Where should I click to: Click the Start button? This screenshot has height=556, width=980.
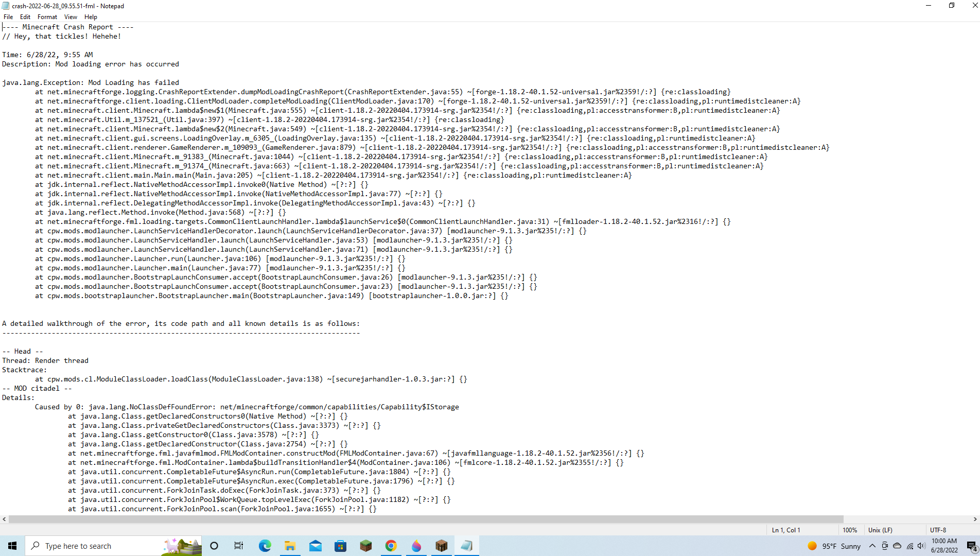pos(12,546)
